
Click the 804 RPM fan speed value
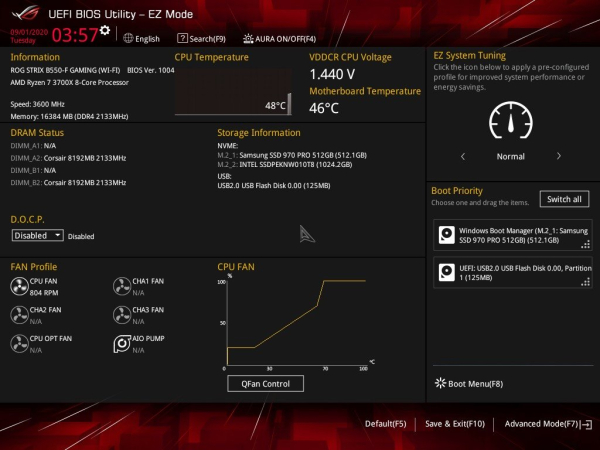pos(44,293)
